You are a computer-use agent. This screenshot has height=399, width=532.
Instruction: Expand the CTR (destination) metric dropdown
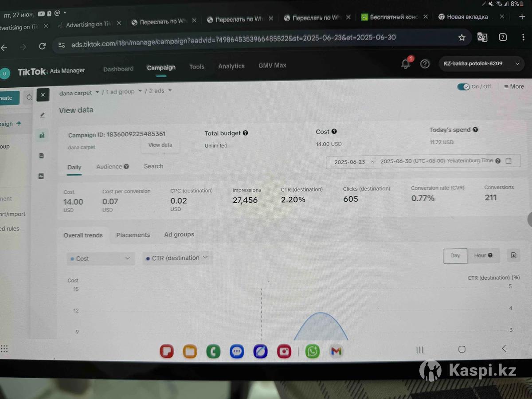click(177, 258)
